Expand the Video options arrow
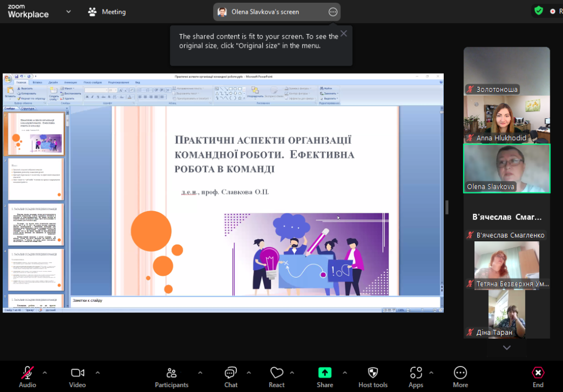The image size is (563, 392). pos(98,372)
